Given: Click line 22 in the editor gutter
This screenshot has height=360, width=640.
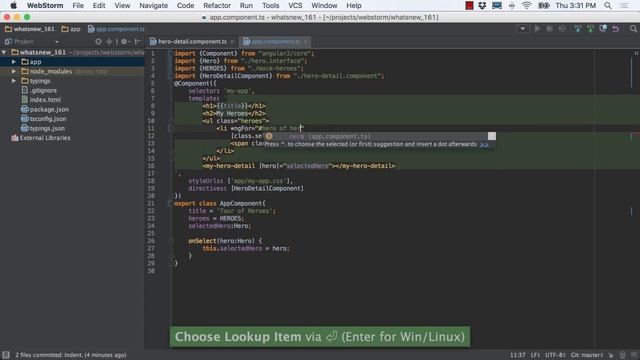Looking at the screenshot, I should [x=151, y=211].
